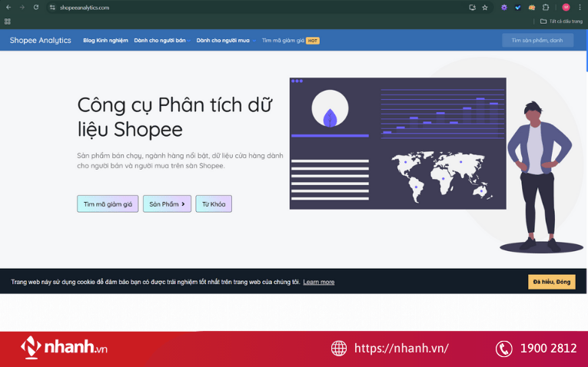Open the all-bookmarks folder on the bookmarks bar
The image size is (588, 367).
(x=561, y=21)
